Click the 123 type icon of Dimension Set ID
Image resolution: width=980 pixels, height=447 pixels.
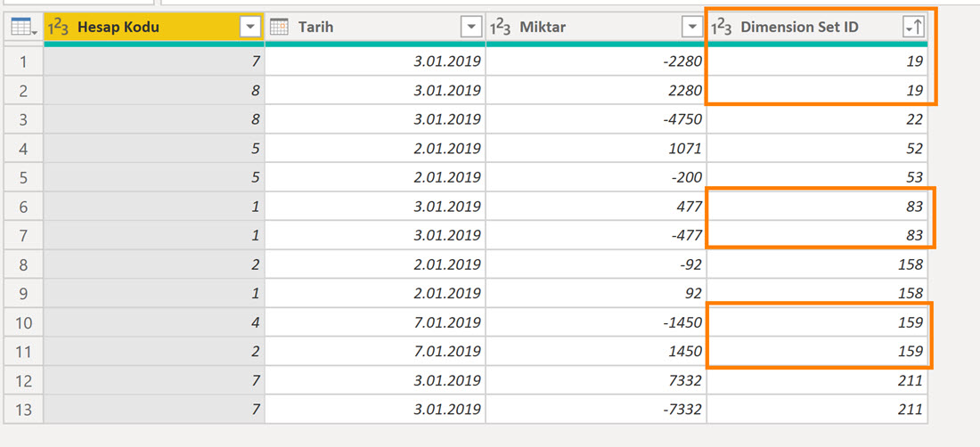click(x=722, y=28)
